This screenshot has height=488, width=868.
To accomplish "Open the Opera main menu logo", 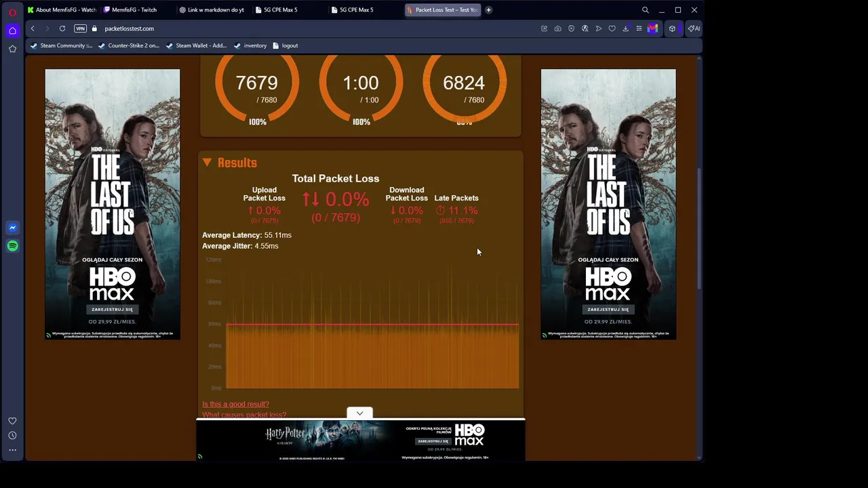I will tap(12, 12).
